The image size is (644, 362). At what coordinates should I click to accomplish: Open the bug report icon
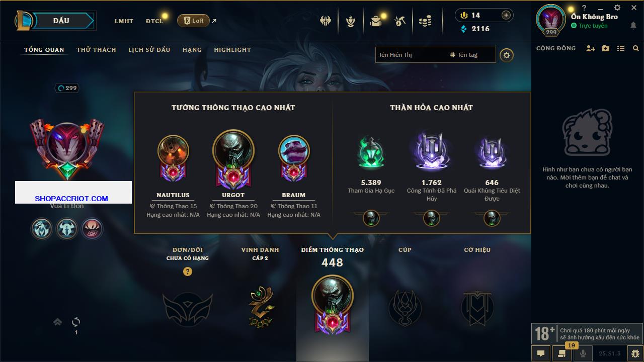pos(635,353)
